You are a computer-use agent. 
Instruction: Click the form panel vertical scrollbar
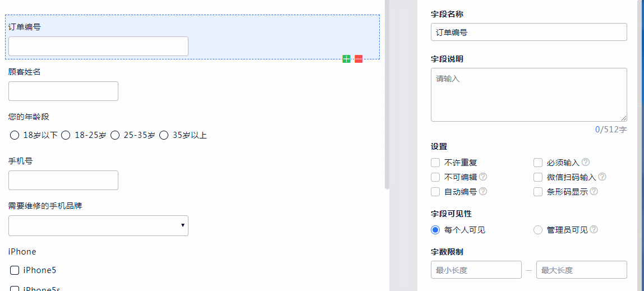coord(387,95)
